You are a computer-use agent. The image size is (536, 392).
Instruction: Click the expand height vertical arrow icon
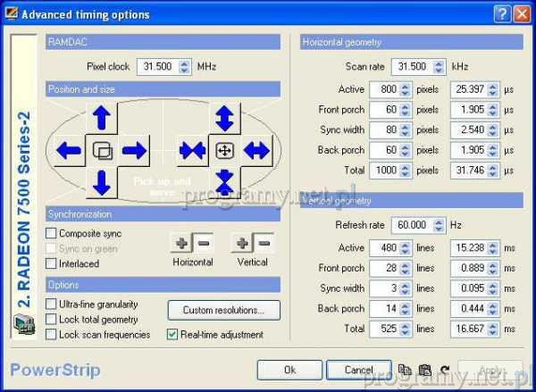pyautogui.click(x=224, y=117)
